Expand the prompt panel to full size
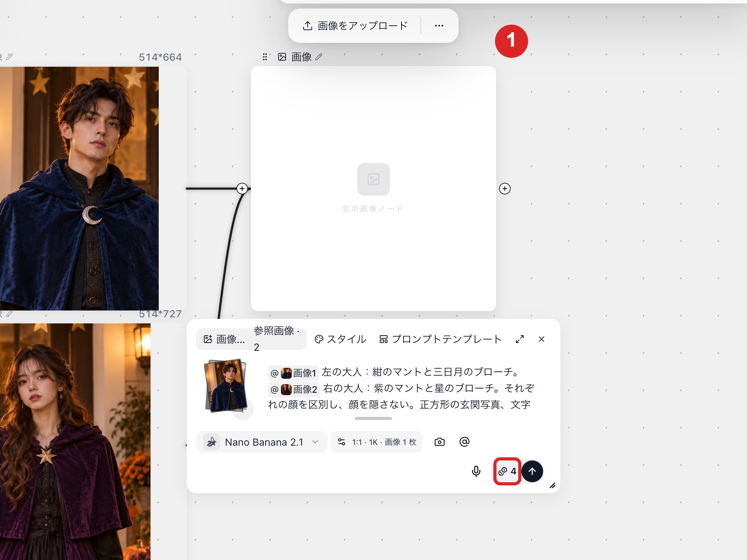The image size is (747, 560). 519,339
